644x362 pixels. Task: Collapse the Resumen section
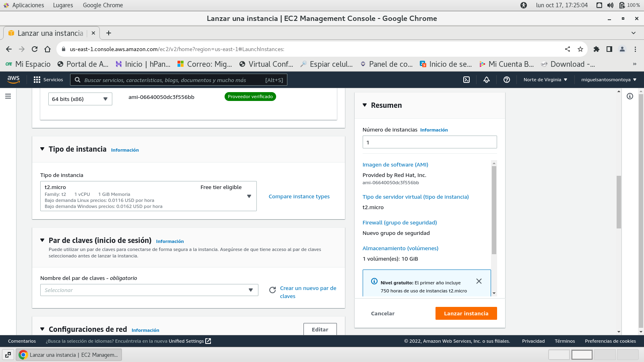click(x=365, y=105)
